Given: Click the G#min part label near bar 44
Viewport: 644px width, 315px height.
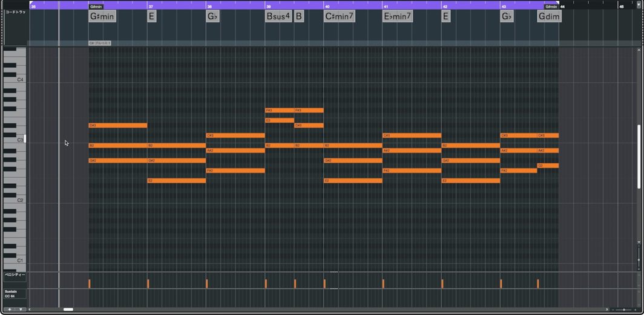Looking at the screenshot, I should pyautogui.click(x=551, y=7).
